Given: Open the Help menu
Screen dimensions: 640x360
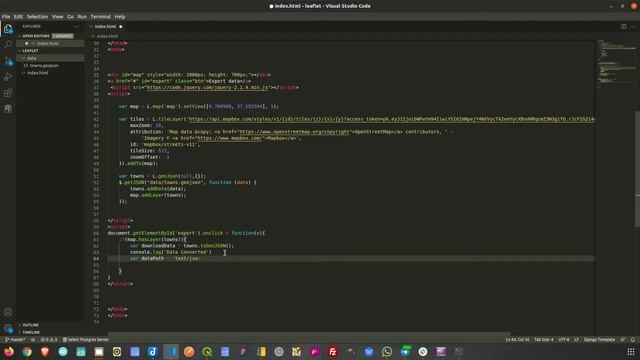Looking at the screenshot, I should pyautogui.click(x=120, y=17).
